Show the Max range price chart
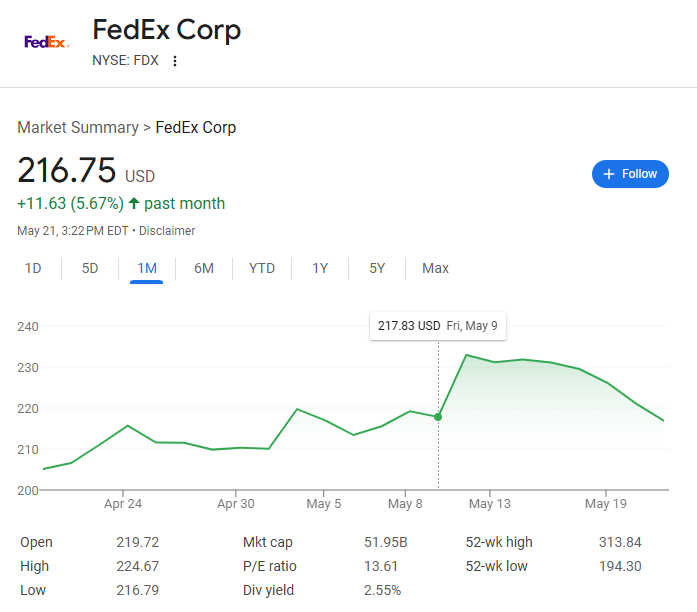Screen dimensions: 697x612 coord(435,268)
